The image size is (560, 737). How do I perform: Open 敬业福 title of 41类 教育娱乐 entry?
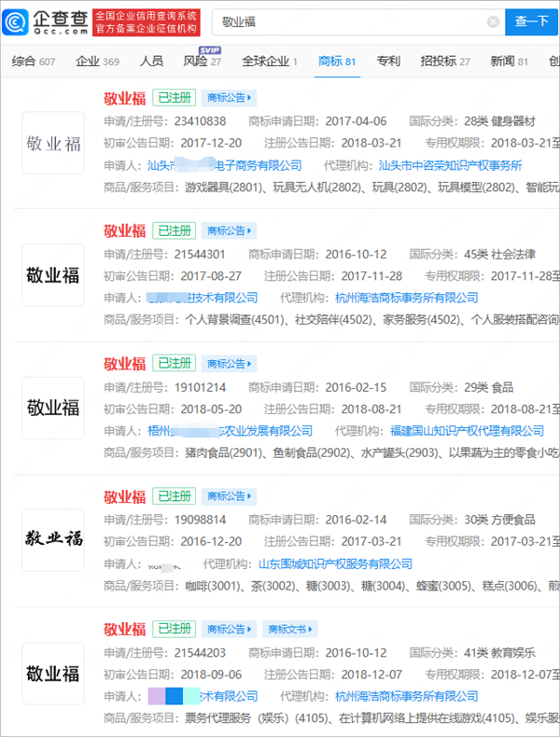(x=125, y=630)
